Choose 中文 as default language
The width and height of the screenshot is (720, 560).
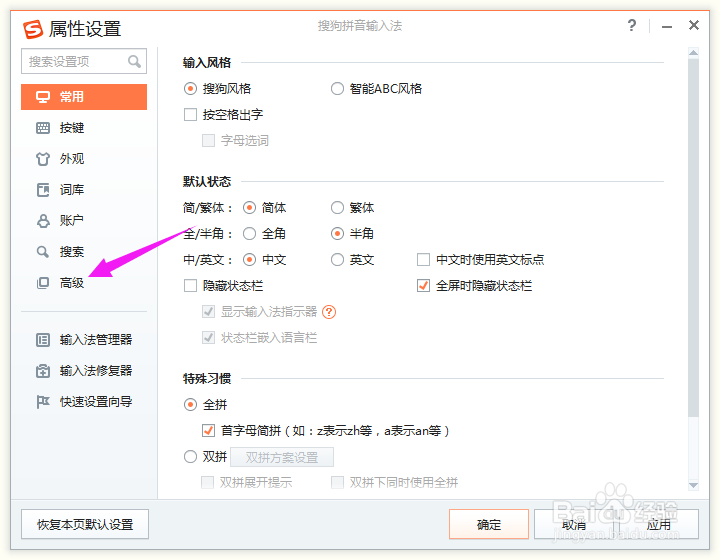249,260
